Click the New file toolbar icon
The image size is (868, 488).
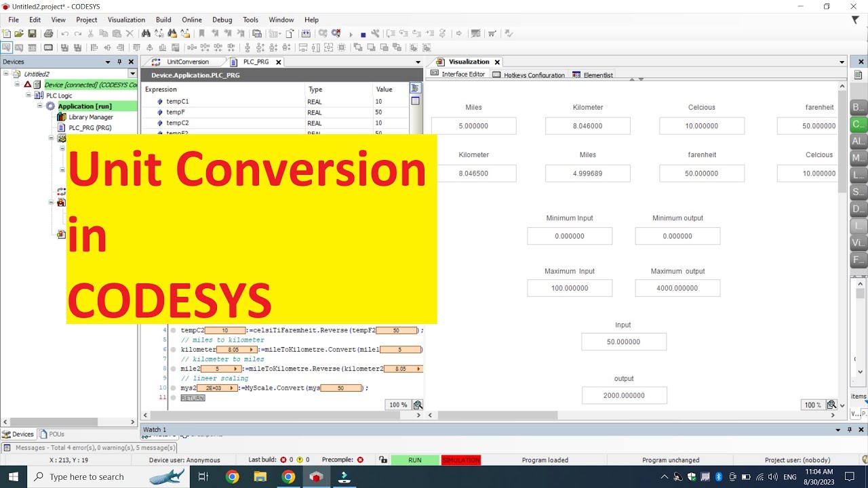point(6,33)
